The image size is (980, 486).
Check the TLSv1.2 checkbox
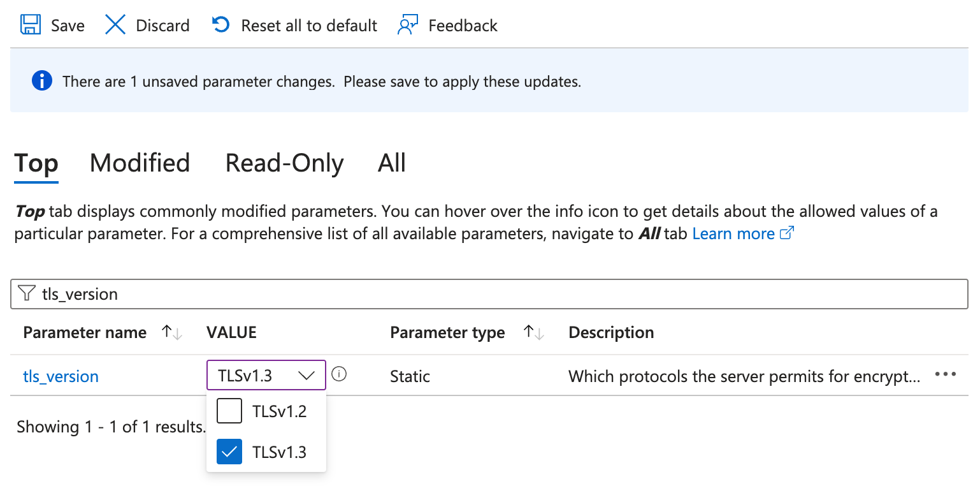tap(229, 411)
